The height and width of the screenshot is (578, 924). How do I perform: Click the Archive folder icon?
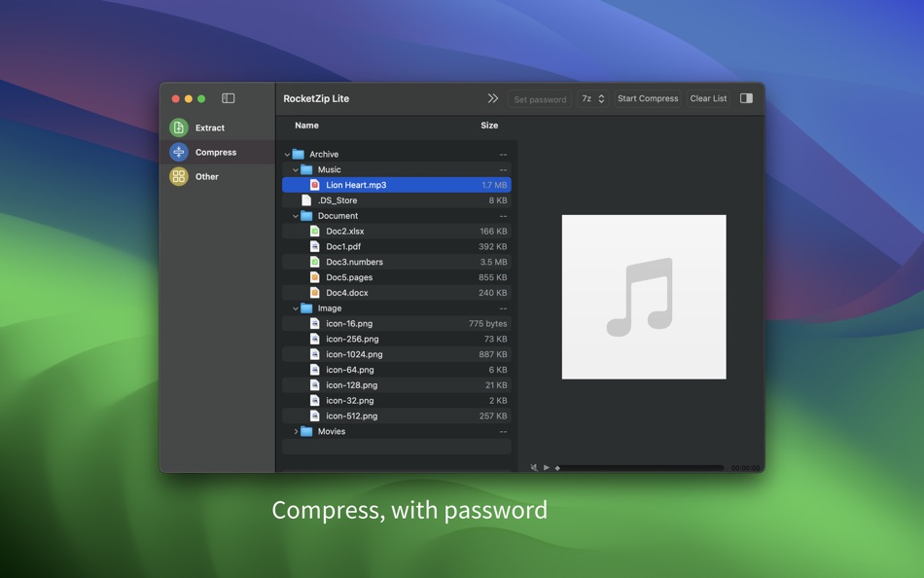299,154
